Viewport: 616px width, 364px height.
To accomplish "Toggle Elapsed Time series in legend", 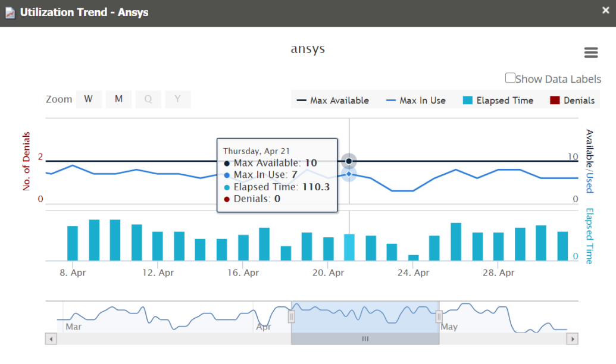I will pos(498,101).
